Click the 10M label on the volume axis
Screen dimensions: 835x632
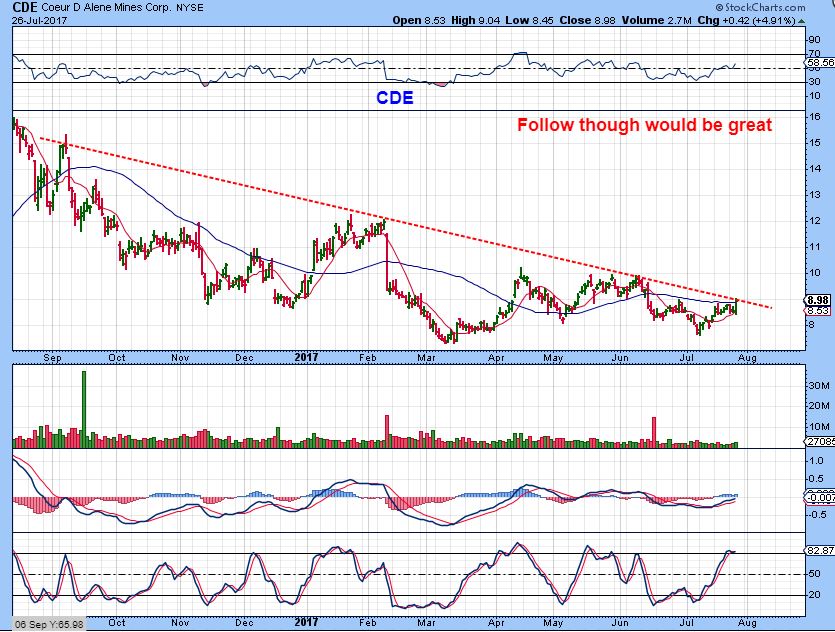pyautogui.click(x=820, y=426)
